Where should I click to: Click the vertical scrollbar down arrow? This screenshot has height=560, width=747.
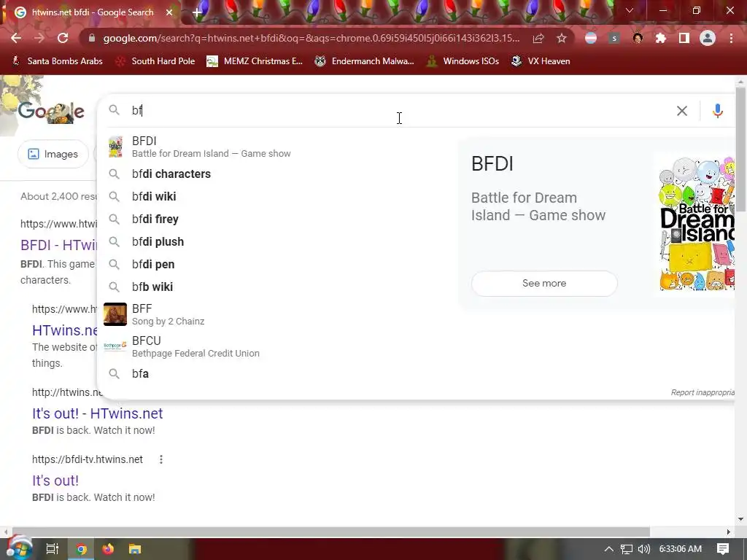(x=740, y=518)
